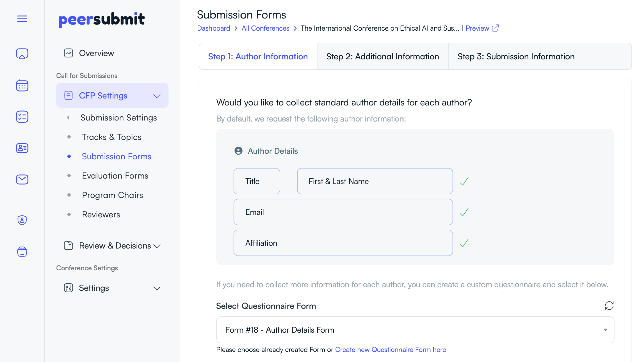The height and width of the screenshot is (362, 644).
Task: Open the contact card icon in rail
Action: pos(22,148)
